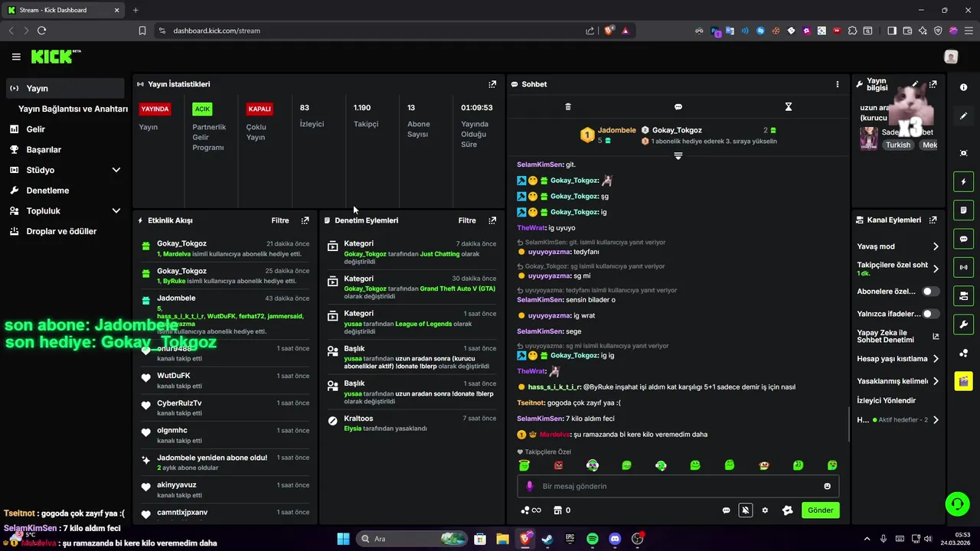Click the lightning bolt icon in right sidebar
980x551 pixels.
tap(963, 182)
